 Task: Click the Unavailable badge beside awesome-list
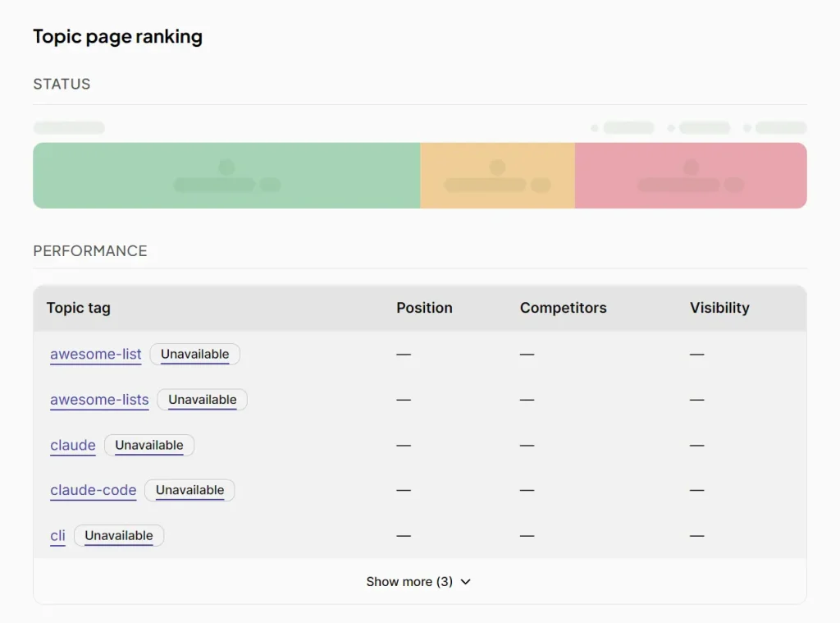(194, 354)
